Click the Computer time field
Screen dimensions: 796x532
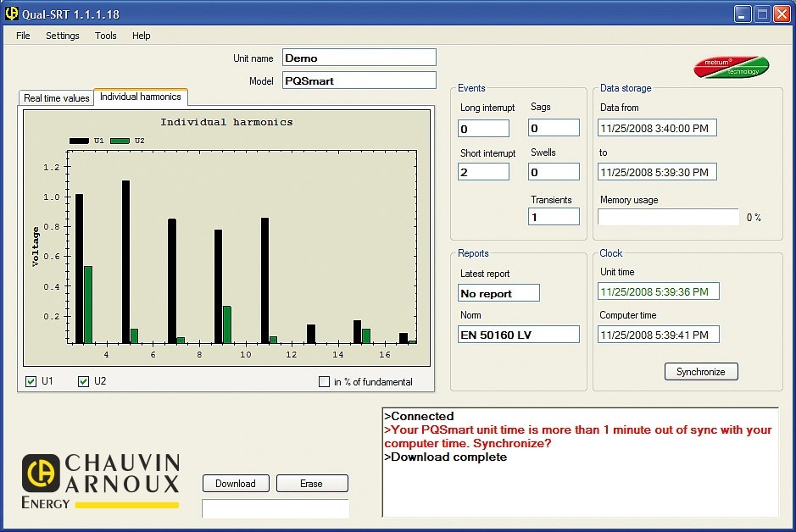point(659,335)
